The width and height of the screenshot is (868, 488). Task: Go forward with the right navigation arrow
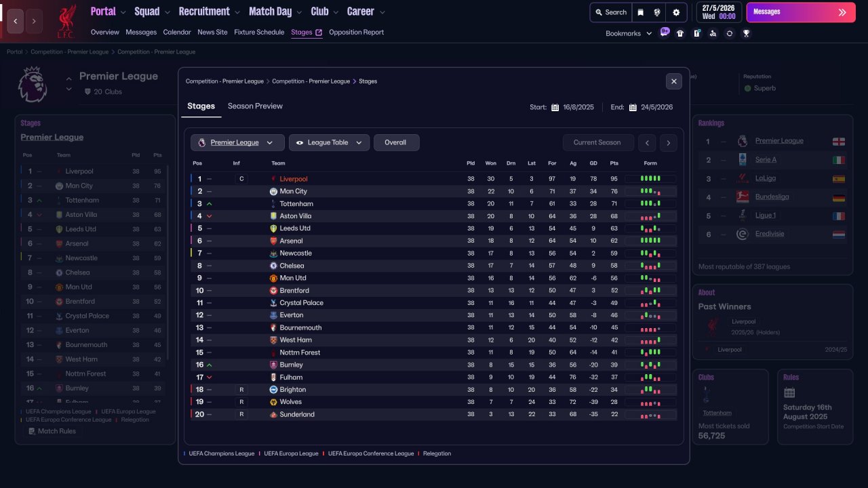pyautogui.click(x=34, y=21)
